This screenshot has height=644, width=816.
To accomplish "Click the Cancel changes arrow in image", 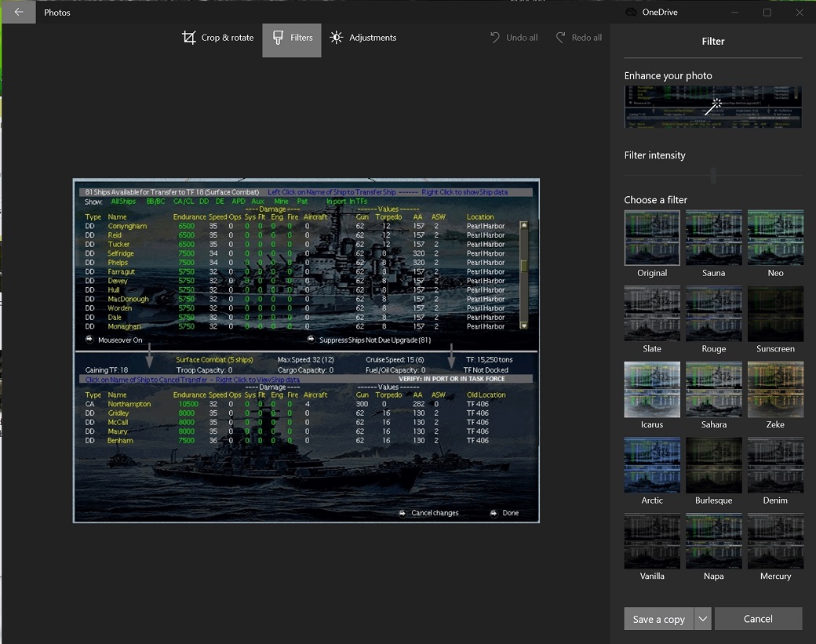I will [x=403, y=513].
